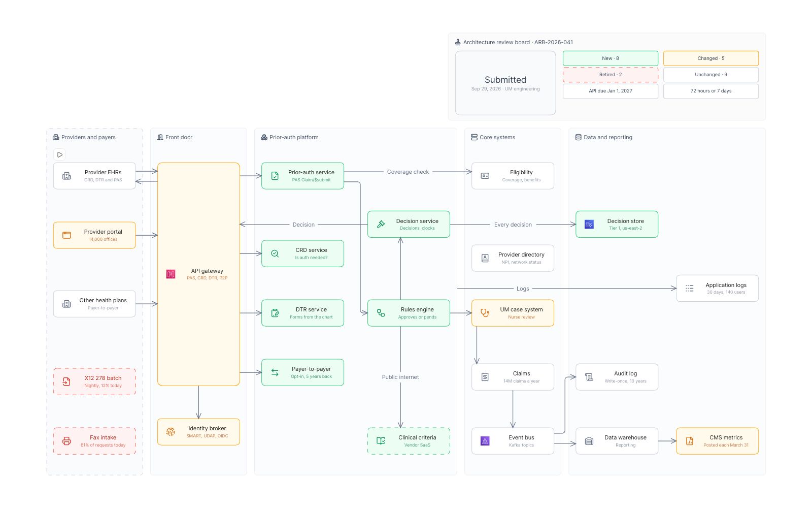
Task: Click the CMS metrics chart file icon
Action: point(689,441)
